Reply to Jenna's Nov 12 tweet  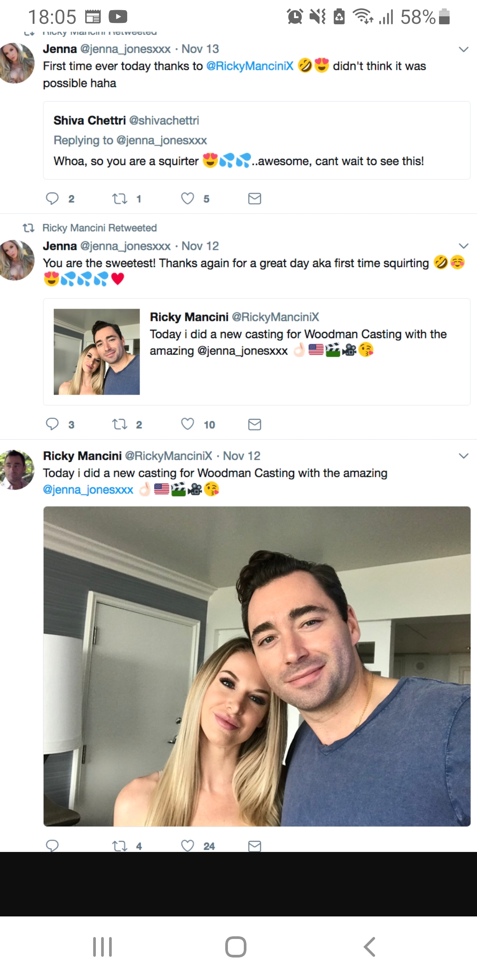pyautogui.click(x=52, y=424)
